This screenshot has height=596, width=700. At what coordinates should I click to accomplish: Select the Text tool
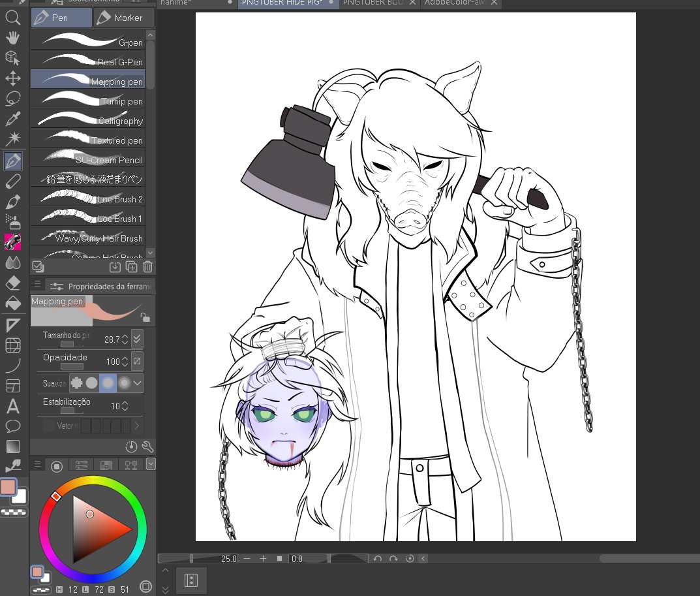pos(12,406)
